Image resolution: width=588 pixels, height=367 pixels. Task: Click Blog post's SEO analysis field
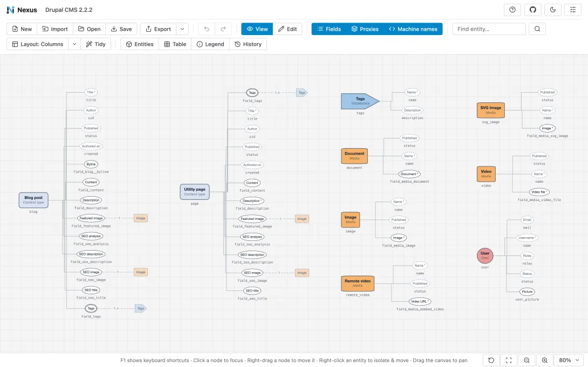[91, 236]
